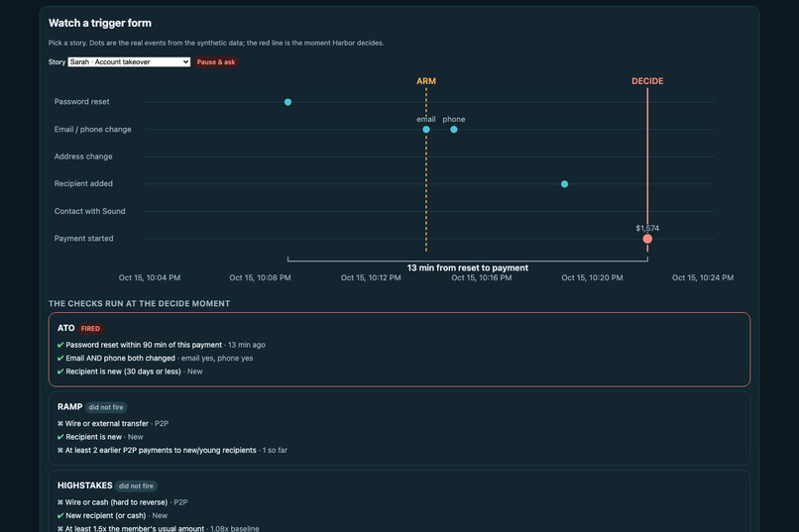Open the Story dropdown selector
799x532 pixels.
pos(129,62)
